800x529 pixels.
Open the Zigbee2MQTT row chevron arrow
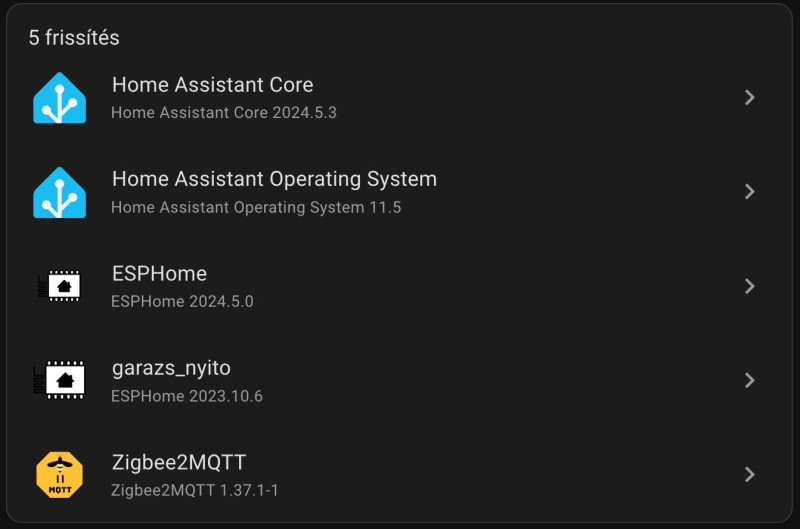tap(749, 474)
